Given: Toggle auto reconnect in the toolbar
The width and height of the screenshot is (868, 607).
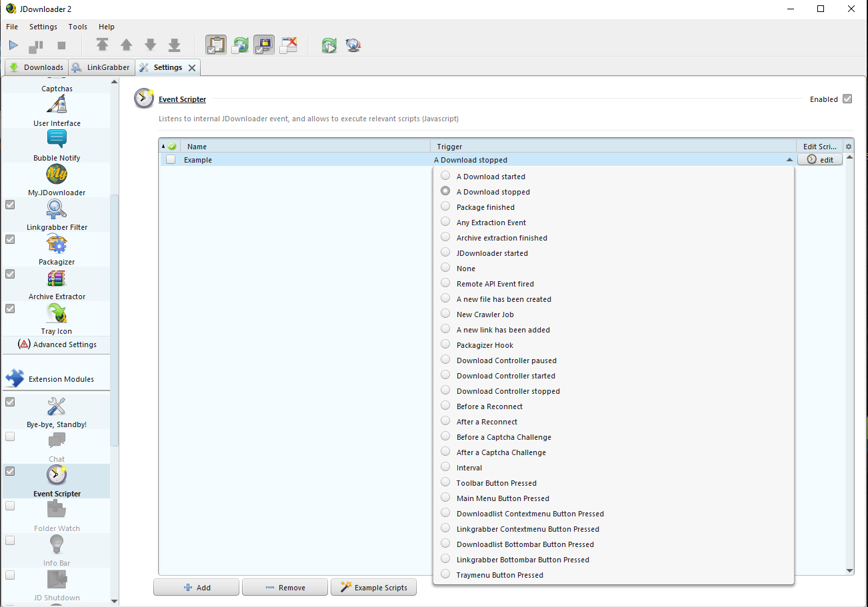Looking at the screenshot, I should point(240,45).
